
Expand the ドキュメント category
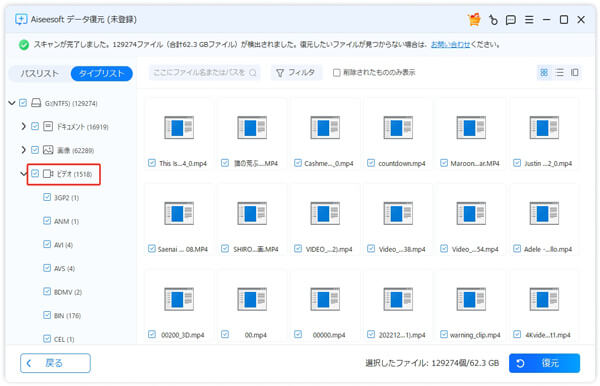click(23, 126)
